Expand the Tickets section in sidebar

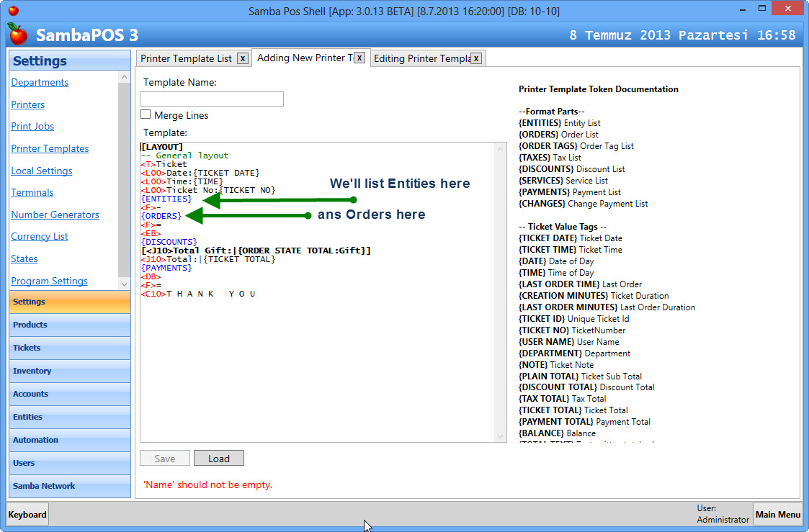pos(70,348)
